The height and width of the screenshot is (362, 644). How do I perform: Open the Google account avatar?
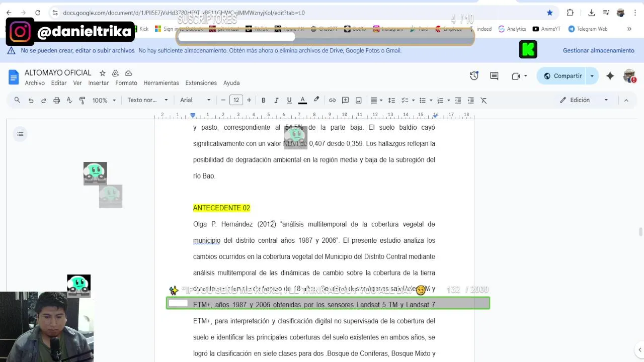pyautogui.click(x=629, y=76)
